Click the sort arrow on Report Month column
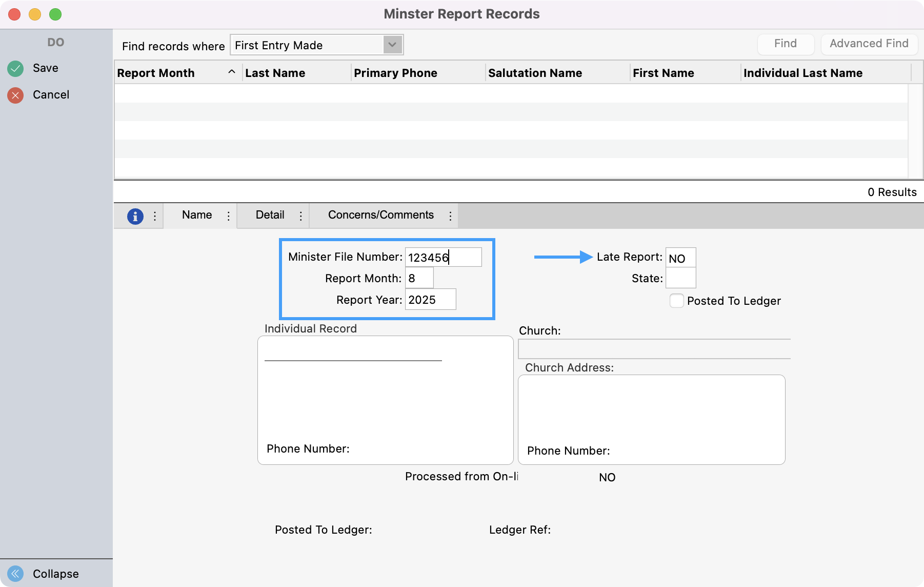 coord(232,72)
